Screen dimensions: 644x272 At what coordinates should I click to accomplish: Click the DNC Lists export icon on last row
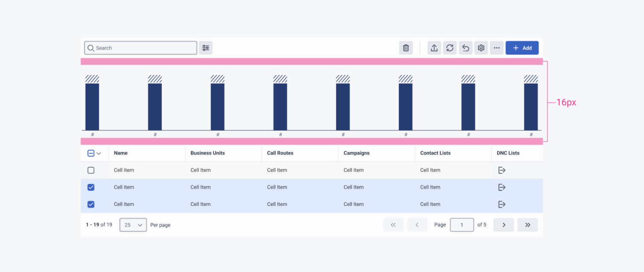[502, 204]
